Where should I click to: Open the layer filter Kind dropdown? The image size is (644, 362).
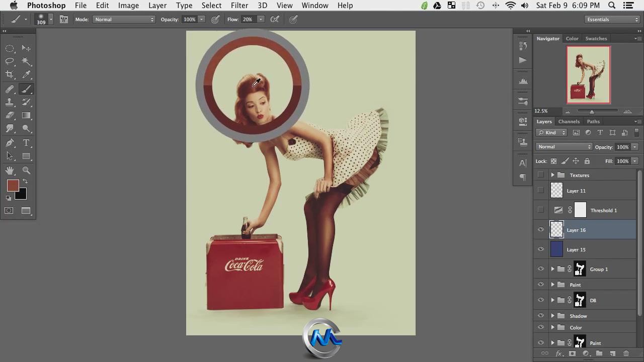click(552, 132)
